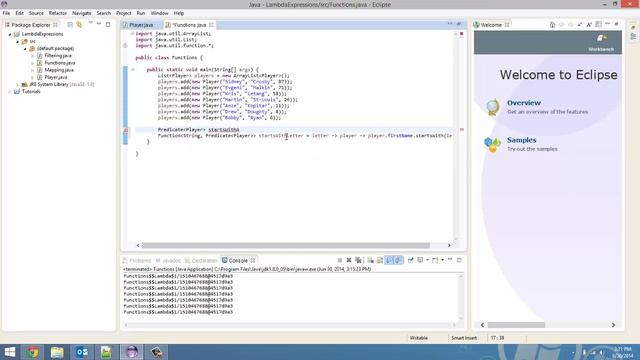Screen dimensions: 640x360
Task: Close the Welcome tab
Action: (x=507, y=25)
